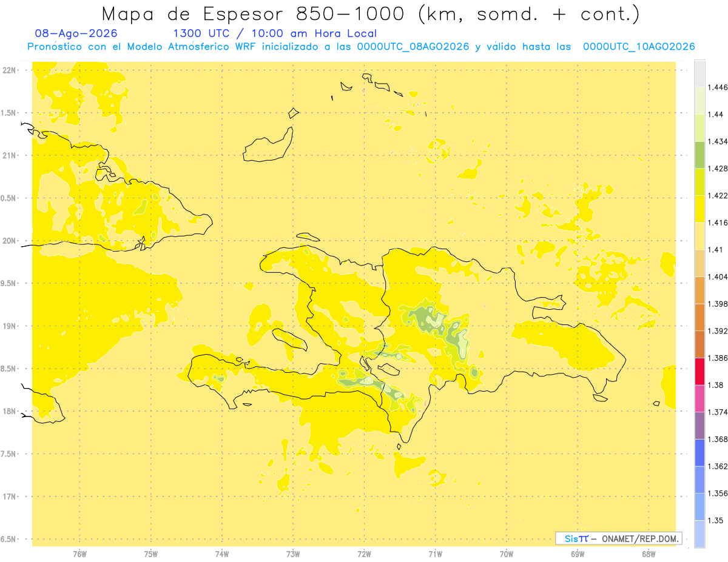Click the colorbar value '1.368'
Screen dimensions: 728x562
(x=718, y=439)
